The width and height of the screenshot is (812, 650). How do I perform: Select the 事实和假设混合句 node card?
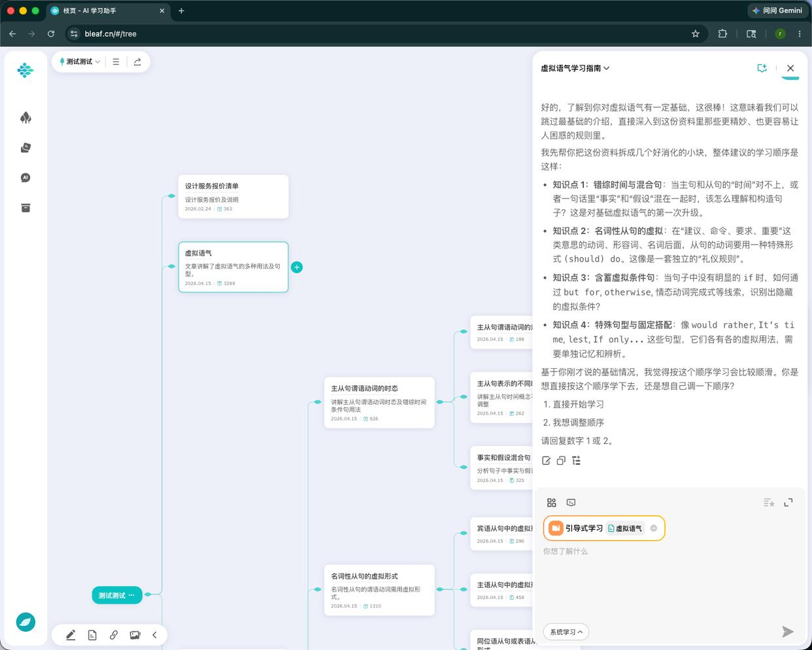(502, 468)
